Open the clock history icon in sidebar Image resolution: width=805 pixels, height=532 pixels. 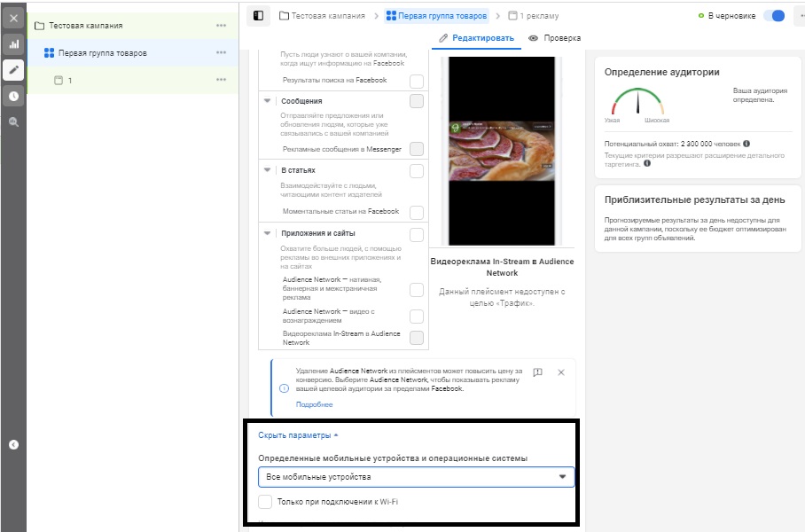[14, 96]
